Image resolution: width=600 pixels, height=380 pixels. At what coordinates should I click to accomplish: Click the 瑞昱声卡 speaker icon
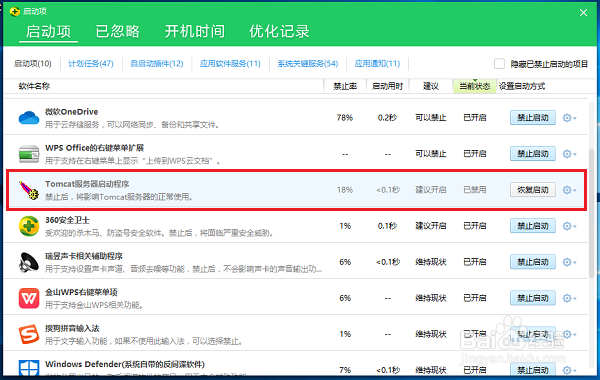click(x=29, y=262)
